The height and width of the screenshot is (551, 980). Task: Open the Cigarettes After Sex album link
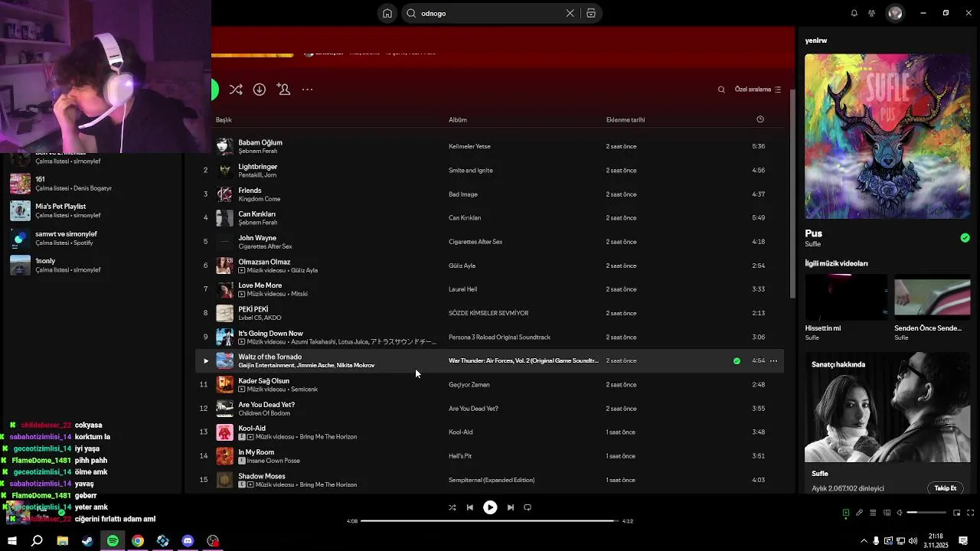pos(475,242)
